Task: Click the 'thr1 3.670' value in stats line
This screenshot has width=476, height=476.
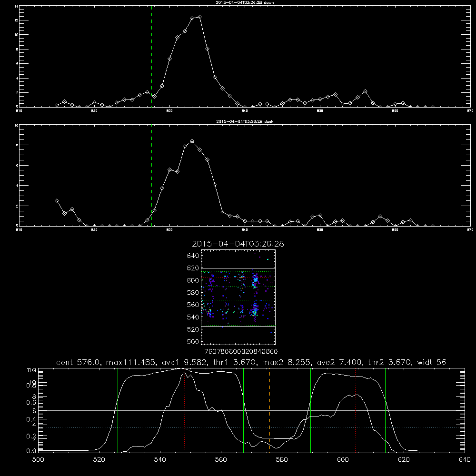Action: click(x=235, y=362)
